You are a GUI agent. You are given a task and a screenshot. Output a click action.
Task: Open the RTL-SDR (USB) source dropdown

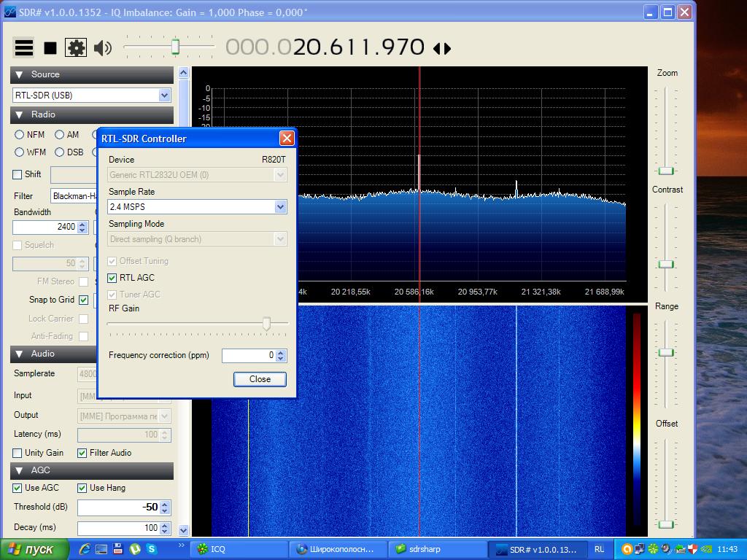164,96
